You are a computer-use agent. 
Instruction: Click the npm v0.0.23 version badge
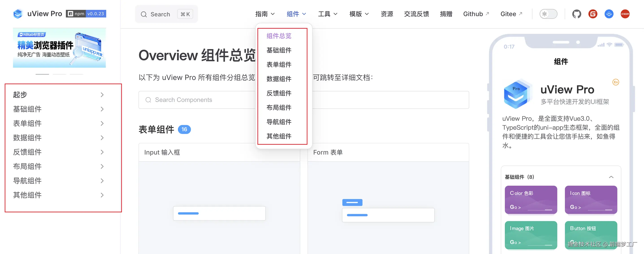click(86, 14)
